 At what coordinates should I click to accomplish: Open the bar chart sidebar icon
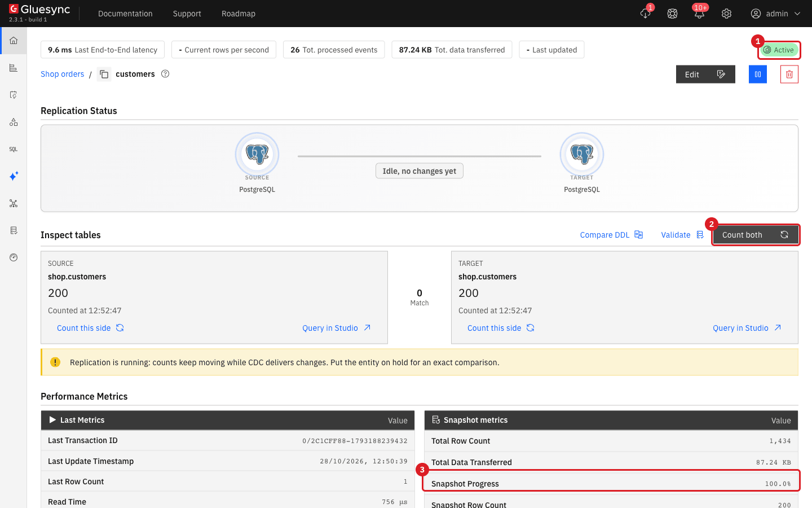(x=14, y=68)
